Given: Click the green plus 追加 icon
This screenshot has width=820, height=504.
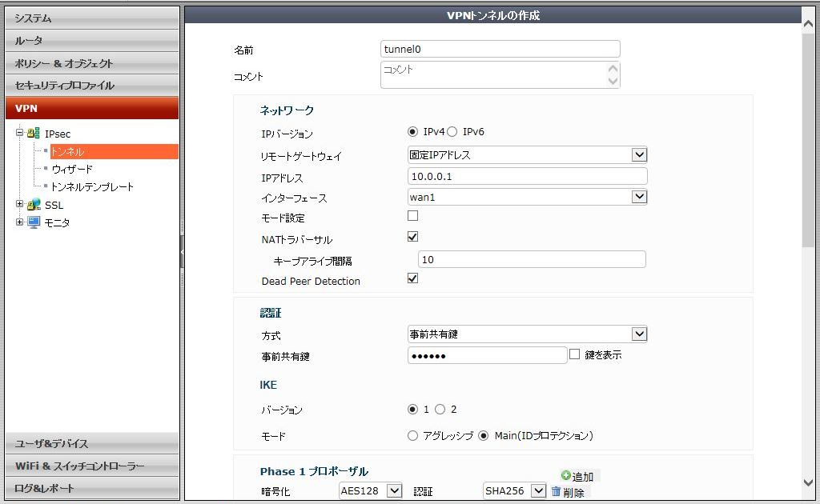Looking at the screenshot, I should (566, 475).
